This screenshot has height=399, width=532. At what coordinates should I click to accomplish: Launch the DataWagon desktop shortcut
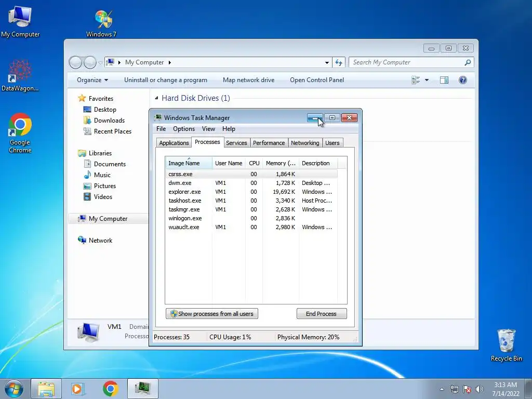[x=20, y=76]
